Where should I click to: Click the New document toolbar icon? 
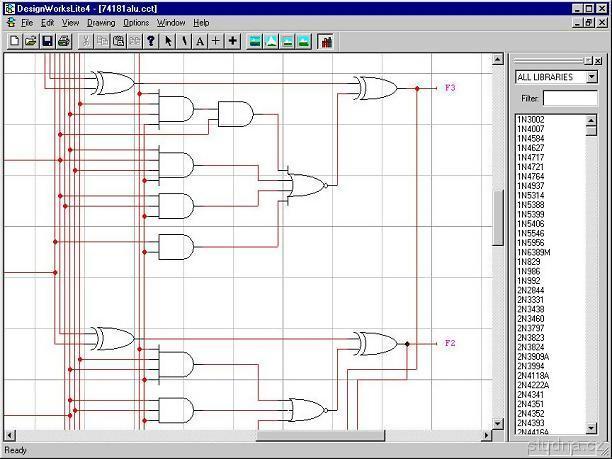click(14, 41)
